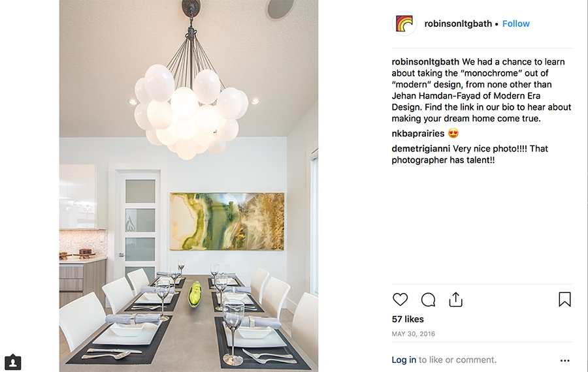Open the May 30, 2016 timestamp
Screen dimensions: 588x372
(414, 333)
